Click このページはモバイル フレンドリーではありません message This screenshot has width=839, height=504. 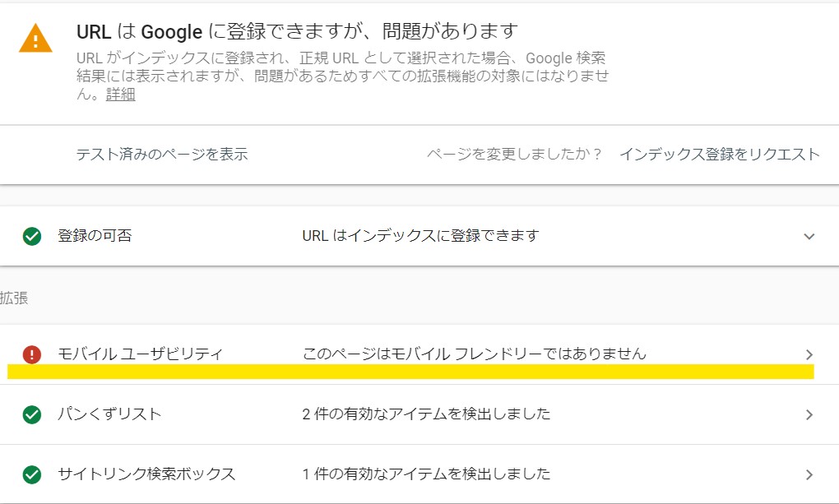pyautogui.click(x=475, y=354)
